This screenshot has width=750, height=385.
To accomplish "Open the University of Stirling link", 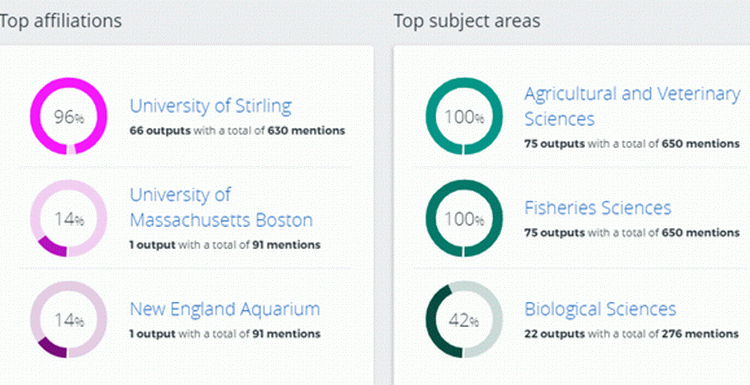I will (210, 106).
